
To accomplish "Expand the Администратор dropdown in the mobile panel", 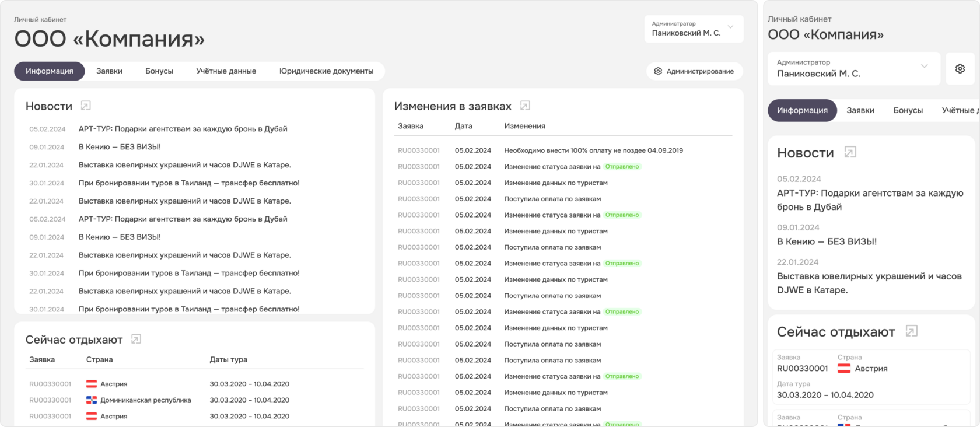I will point(924,66).
